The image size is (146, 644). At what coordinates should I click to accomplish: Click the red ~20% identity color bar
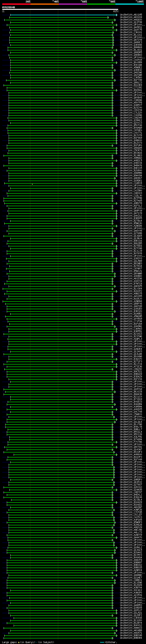(16, 4)
